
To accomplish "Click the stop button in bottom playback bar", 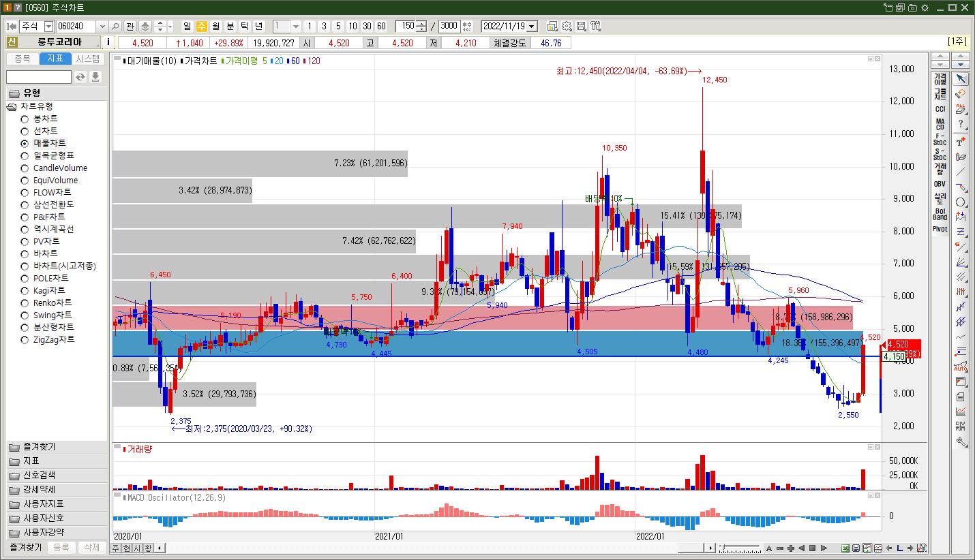I will [x=813, y=548].
